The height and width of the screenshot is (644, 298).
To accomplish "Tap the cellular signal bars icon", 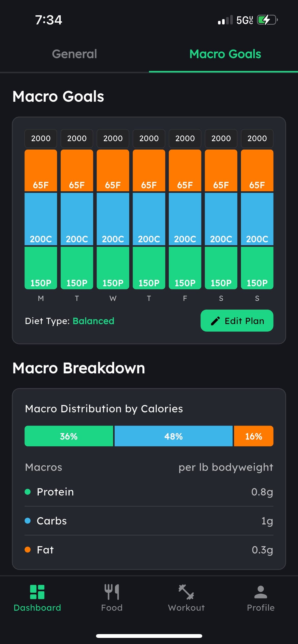I will 225,20.
